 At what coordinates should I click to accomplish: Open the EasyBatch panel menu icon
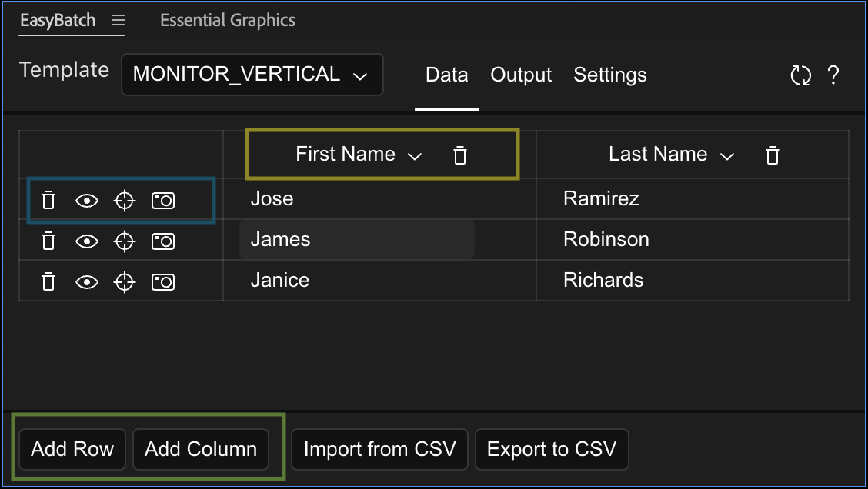pos(119,21)
